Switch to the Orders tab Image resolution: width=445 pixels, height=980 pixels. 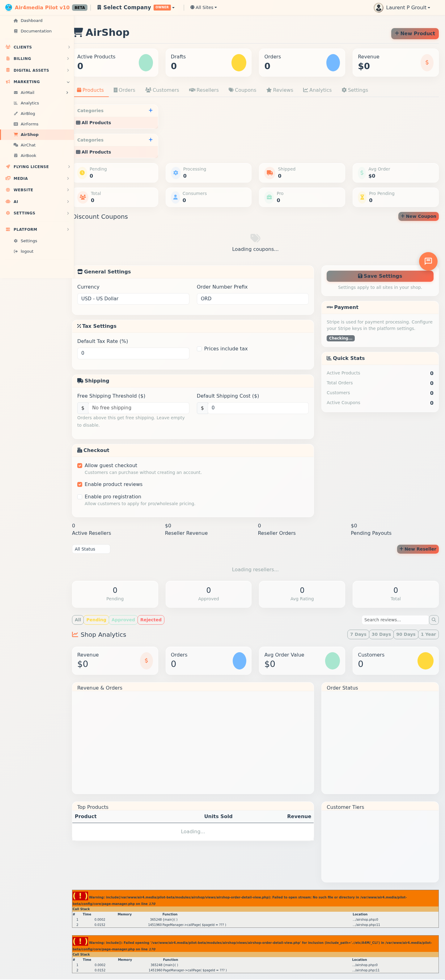pos(124,90)
